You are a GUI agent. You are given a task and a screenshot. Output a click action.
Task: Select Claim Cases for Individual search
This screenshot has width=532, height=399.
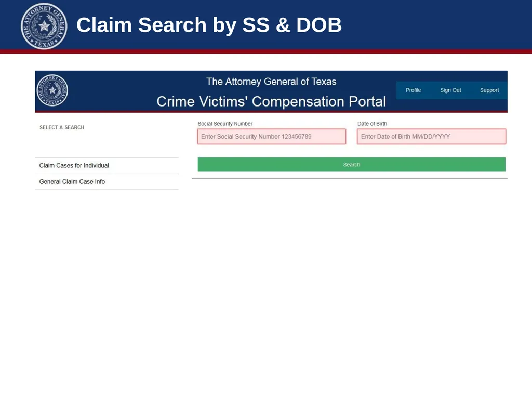(x=107, y=166)
